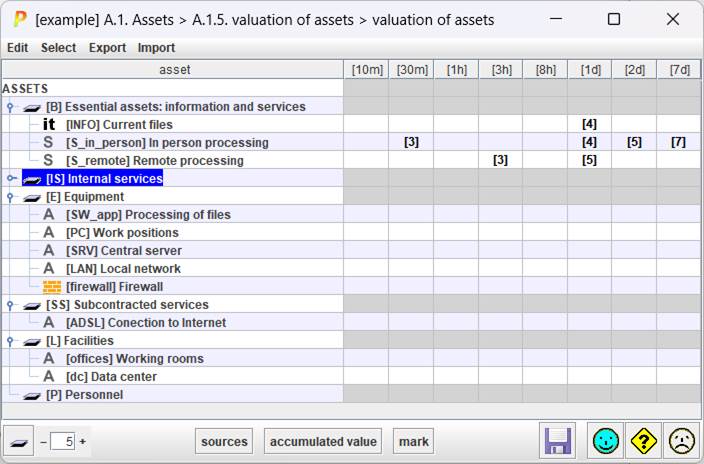Viewport: 704px width, 464px height.
Task: Click the [2d] column header
Action: tap(634, 70)
